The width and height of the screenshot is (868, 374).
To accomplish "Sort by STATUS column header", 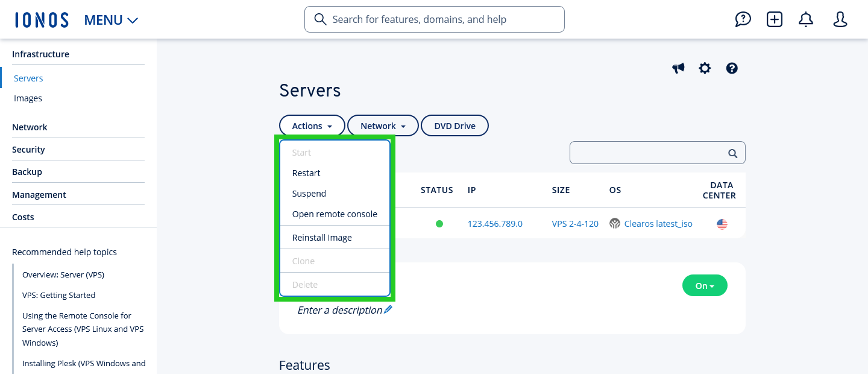I will click(437, 190).
